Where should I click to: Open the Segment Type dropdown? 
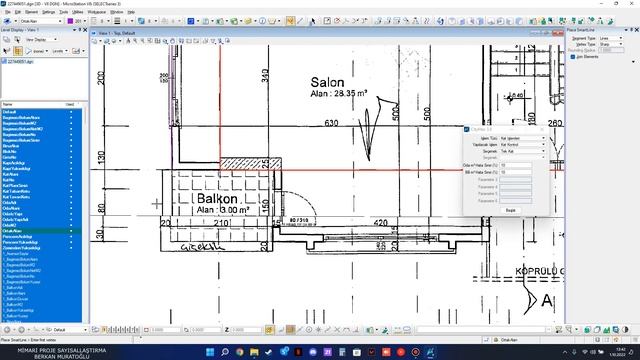coord(611,38)
